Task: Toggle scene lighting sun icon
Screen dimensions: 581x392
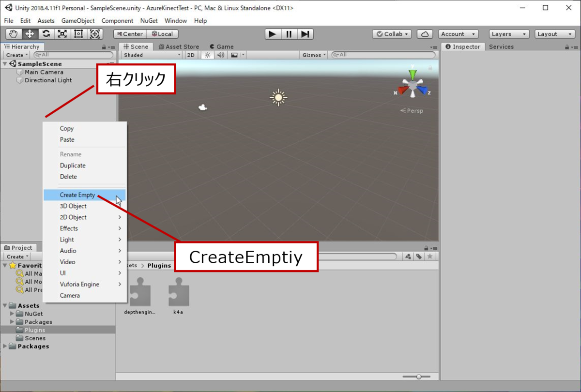Action: coord(208,55)
